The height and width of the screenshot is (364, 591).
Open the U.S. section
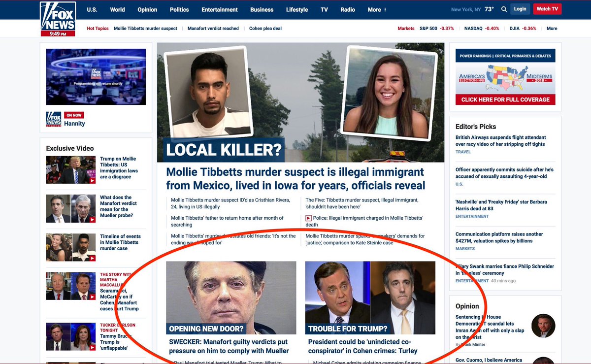pyautogui.click(x=92, y=9)
